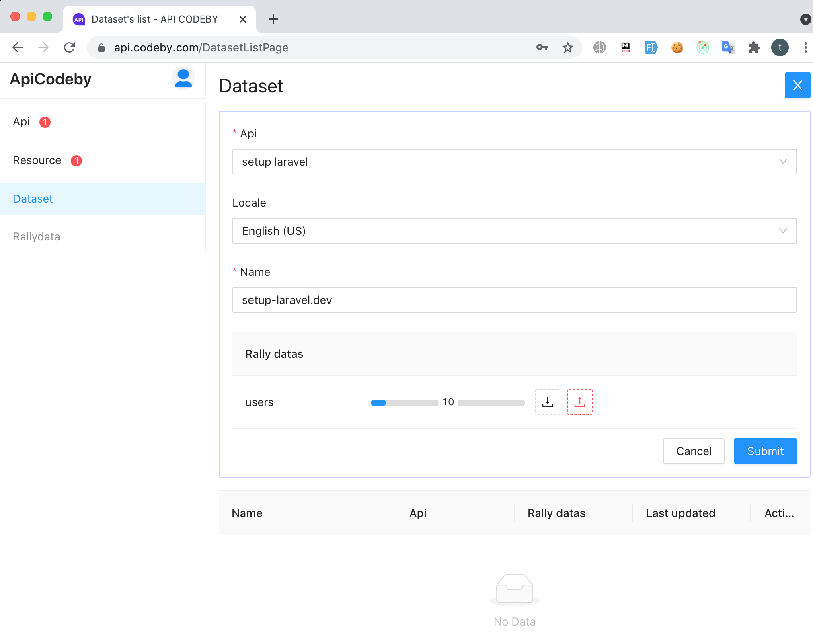Select Rallydata in the sidebar
Image resolution: width=813 pixels, height=644 pixels.
37,237
